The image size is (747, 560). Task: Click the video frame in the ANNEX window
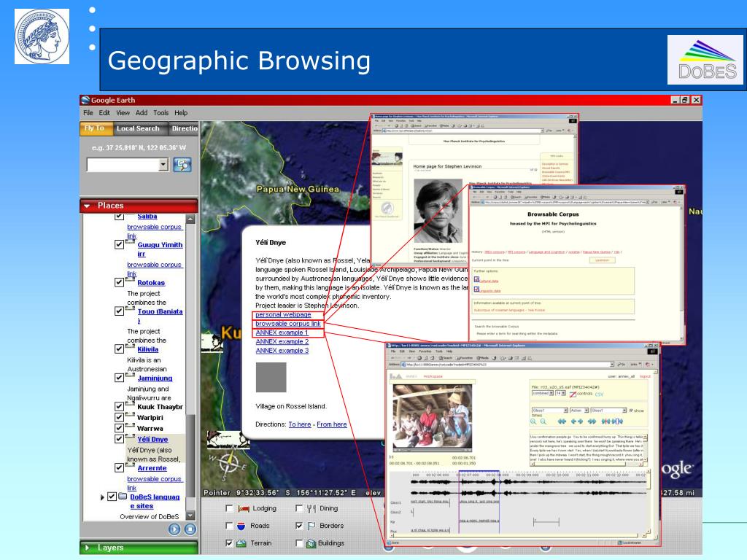pyautogui.click(x=432, y=418)
